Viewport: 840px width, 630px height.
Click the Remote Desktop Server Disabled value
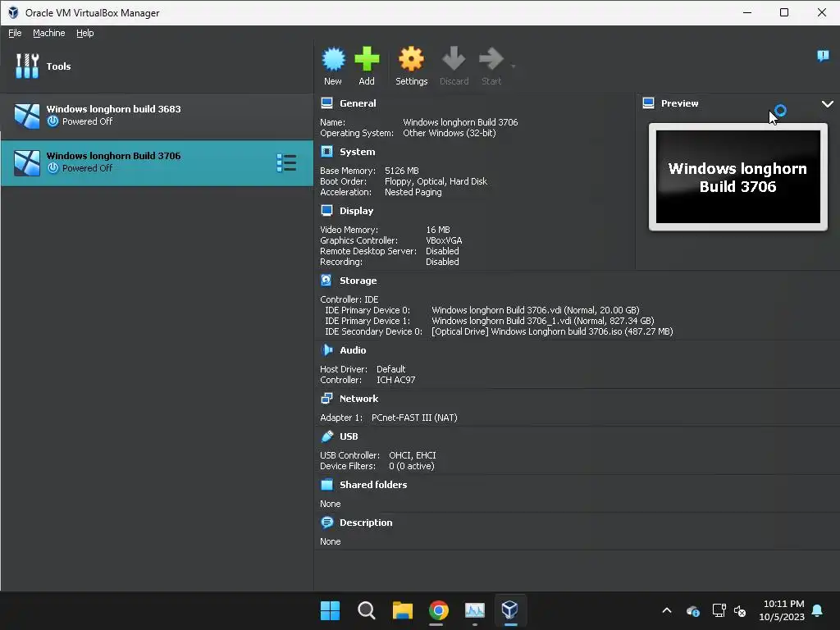click(x=442, y=251)
